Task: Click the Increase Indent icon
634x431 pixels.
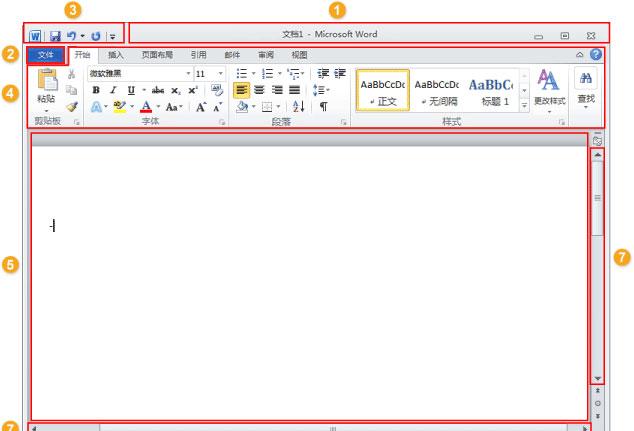Action: click(x=340, y=73)
